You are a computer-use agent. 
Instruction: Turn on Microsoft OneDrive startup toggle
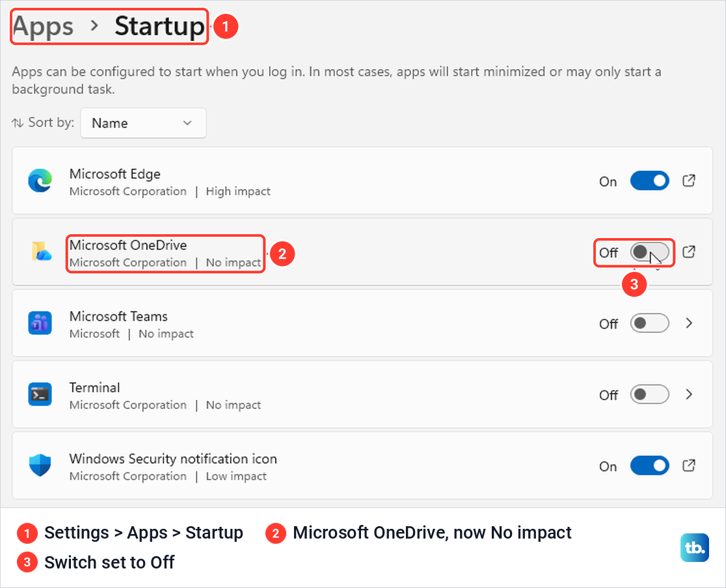click(x=650, y=252)
